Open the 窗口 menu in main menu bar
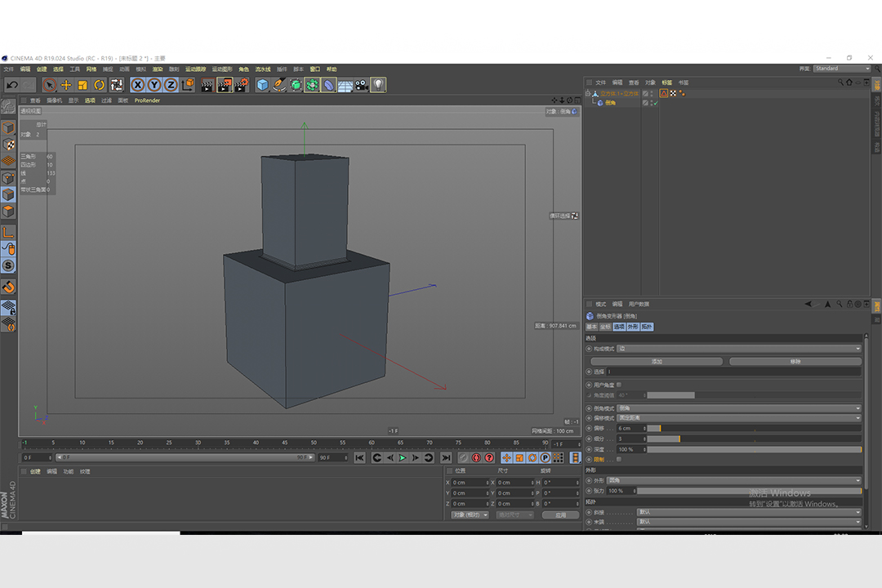Viewport: 882px width, 588px height. click(315, 69)
